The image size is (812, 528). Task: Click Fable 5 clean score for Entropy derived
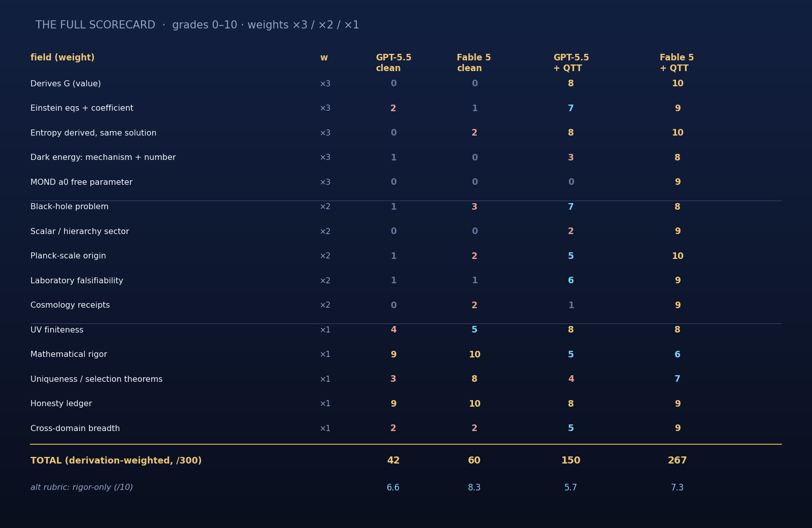tap(475, 133)
